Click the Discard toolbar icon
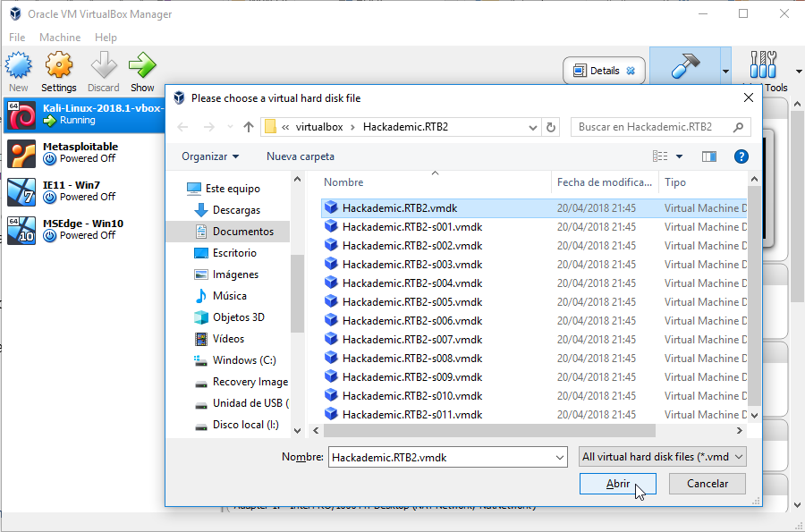Screen dimensions: 805x532 [x=104, y=66]
